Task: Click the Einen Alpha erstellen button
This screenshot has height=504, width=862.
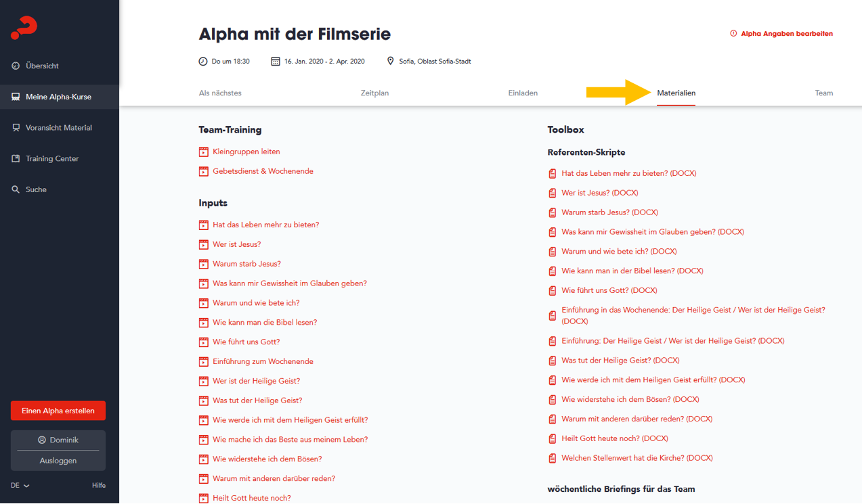Action: [x=58, y=411]
